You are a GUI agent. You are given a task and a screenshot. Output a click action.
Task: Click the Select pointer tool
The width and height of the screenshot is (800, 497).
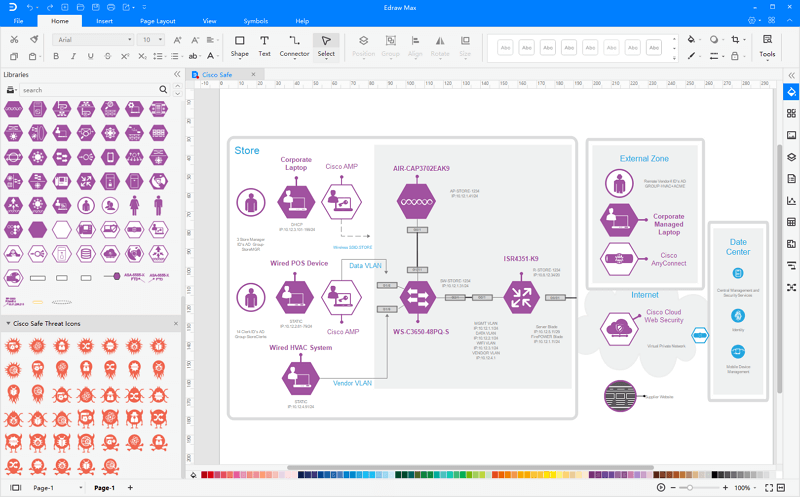(326, 46)
